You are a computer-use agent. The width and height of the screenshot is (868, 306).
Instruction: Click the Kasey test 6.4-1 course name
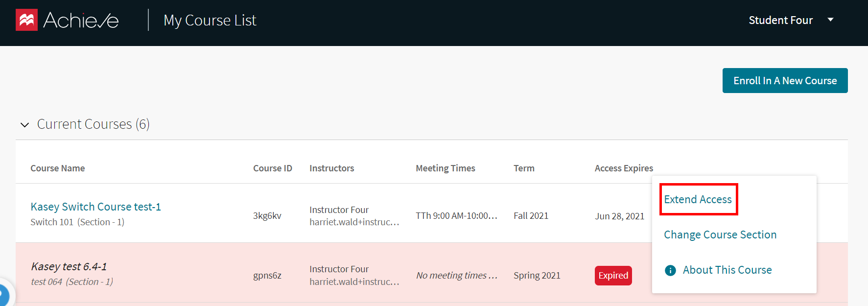[69, 266]
